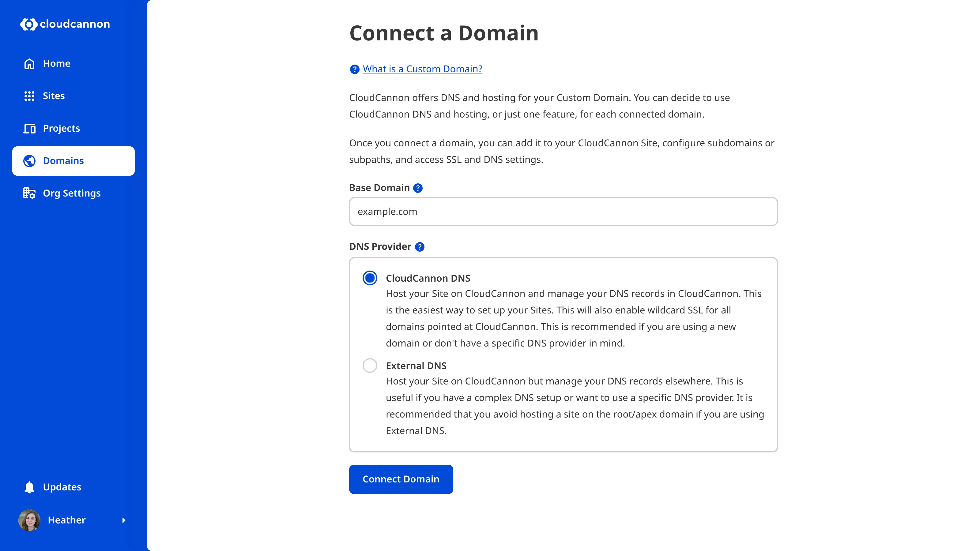
Task: Select the Home icon in the sidebar
Action: tap(29, 63)
